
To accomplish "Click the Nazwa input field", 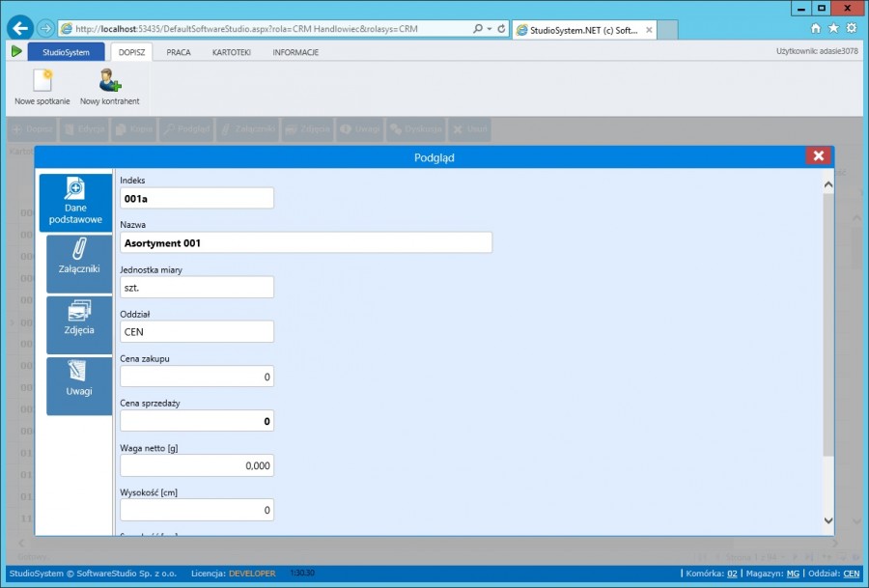I will tap(305, 242).
